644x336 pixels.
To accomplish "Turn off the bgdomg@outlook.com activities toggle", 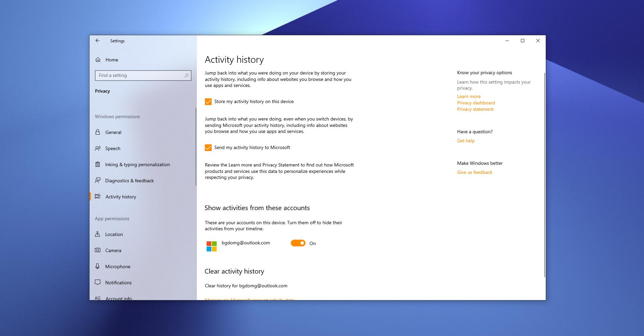I will point(298,243).
